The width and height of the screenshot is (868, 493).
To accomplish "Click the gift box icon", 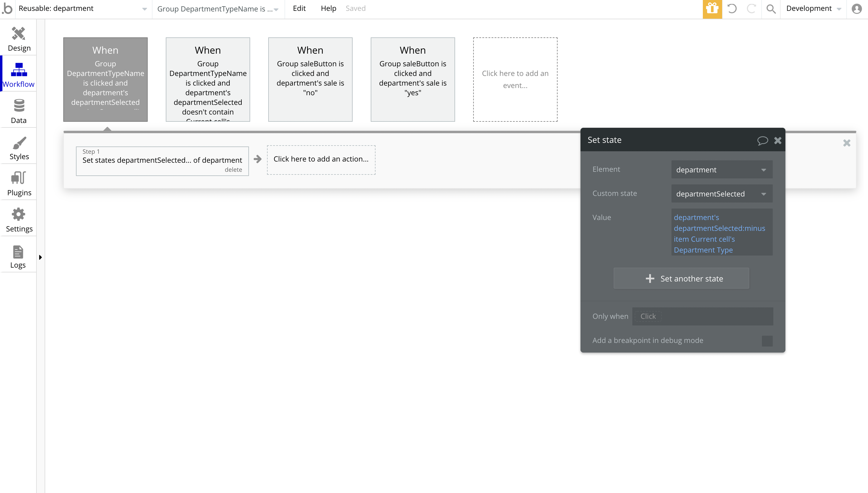I will point(712,9).
